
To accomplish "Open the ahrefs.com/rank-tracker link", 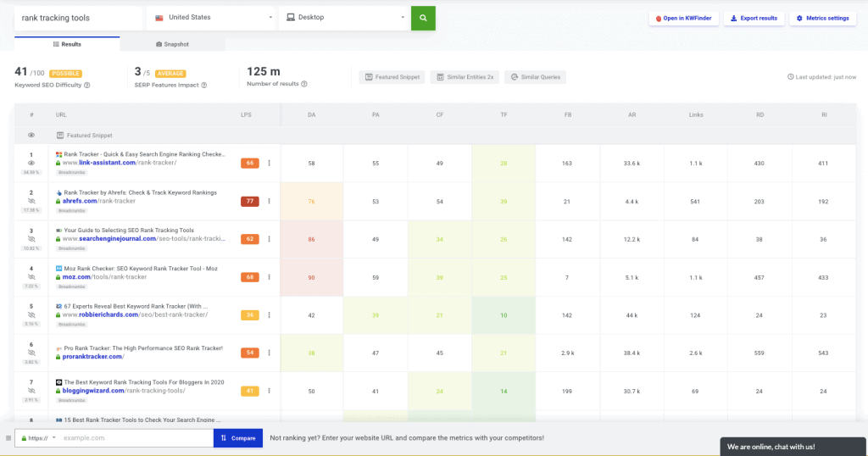I will click(x=99, y=201).
